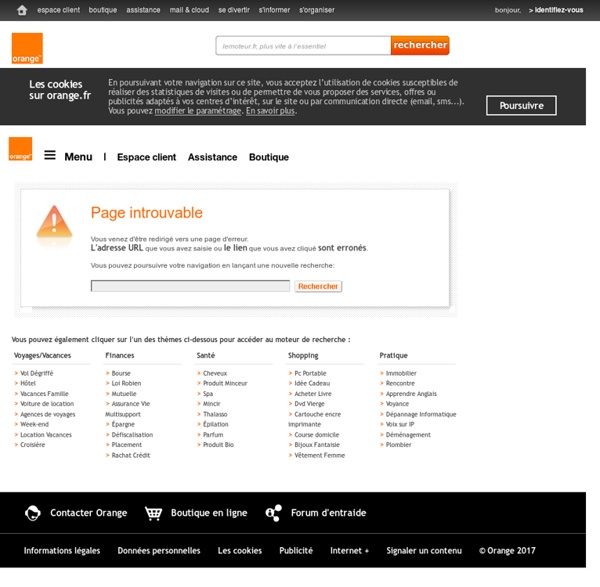
Task: Open Hôtel link
Action: coord(28,383)
